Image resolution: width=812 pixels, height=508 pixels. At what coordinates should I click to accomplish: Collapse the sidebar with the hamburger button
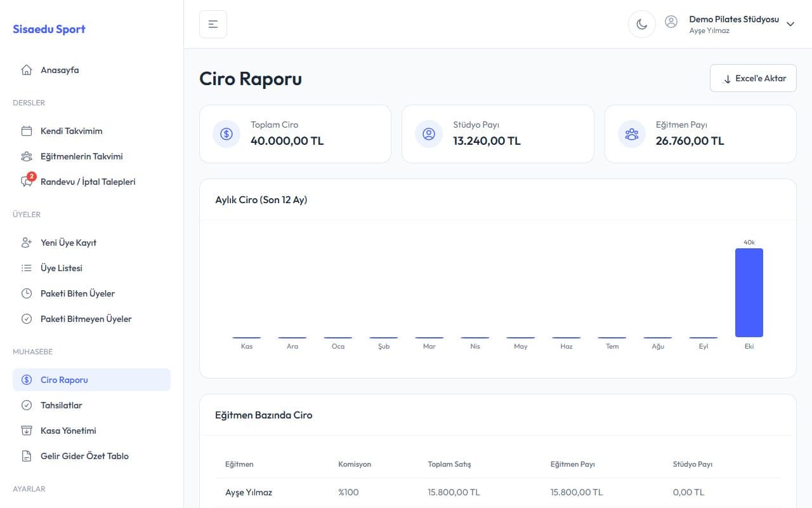click(x=213, y=24)
